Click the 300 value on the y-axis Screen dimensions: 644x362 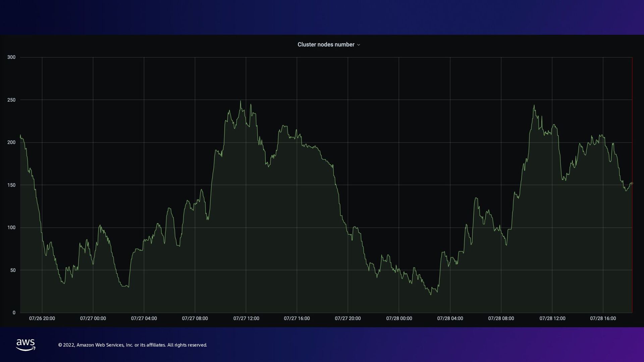(x=11, y=57)
